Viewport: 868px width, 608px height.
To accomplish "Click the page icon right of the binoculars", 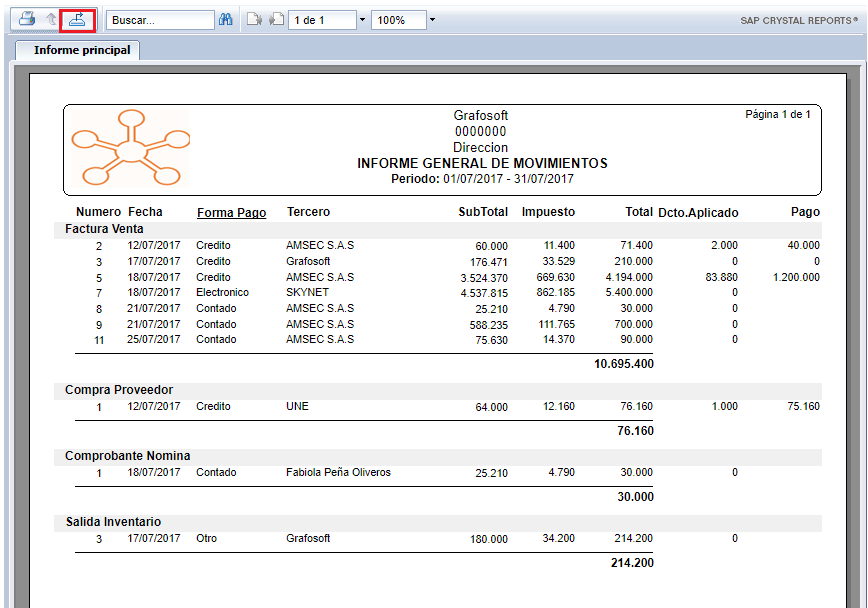I will tap(254, 19).
